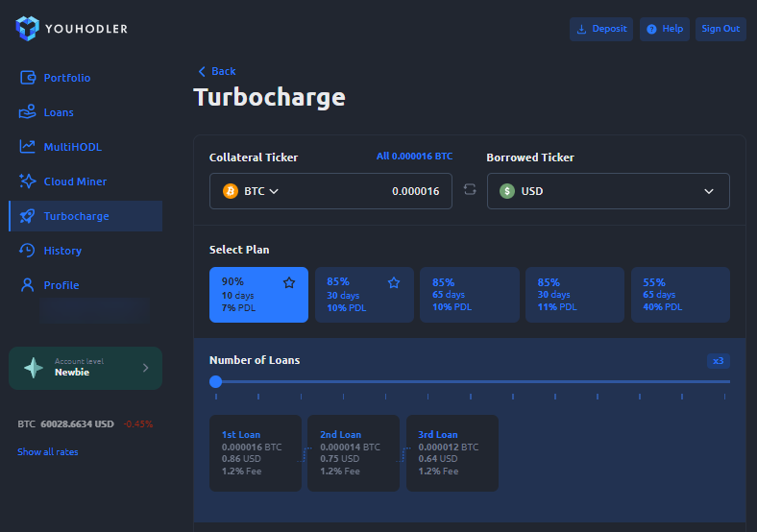Click the Profile person icon

[x=28, y=285]
